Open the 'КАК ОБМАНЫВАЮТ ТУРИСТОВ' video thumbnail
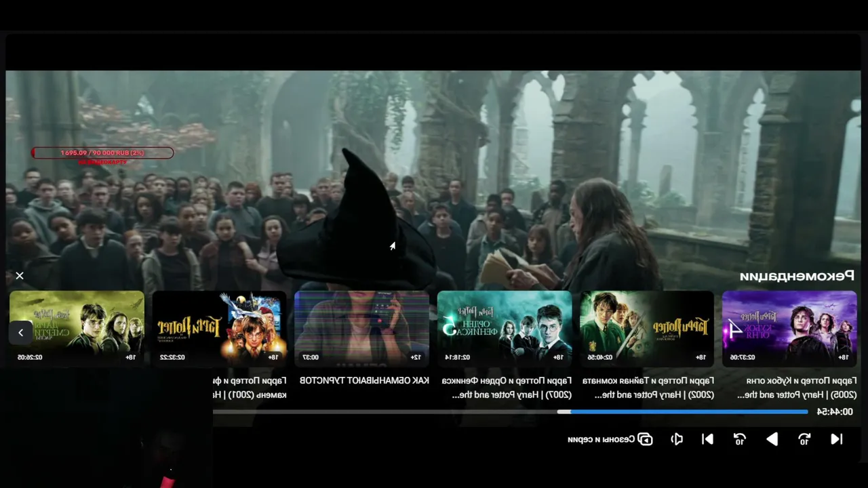The width and height of the screenshot is (868, 488). tap(362, 329)
